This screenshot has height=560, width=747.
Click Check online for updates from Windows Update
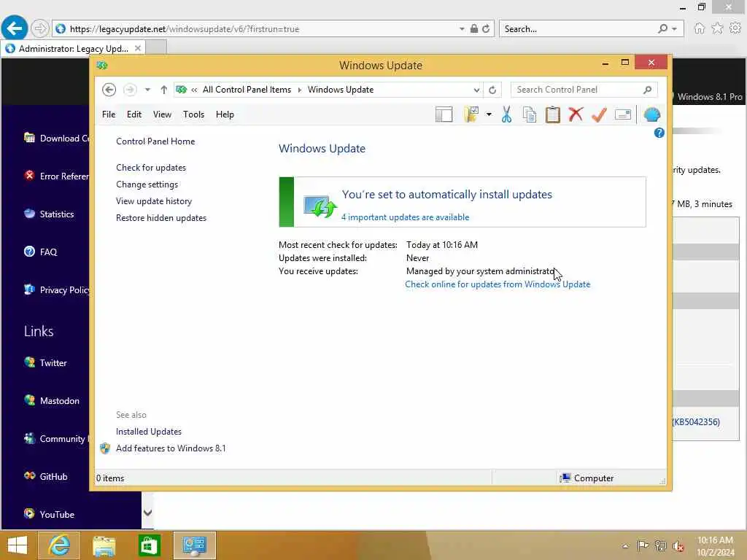(498, 284)
